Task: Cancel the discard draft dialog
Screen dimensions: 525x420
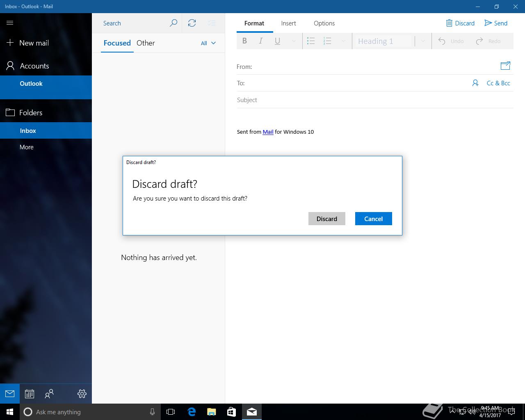Action: (374, 219)
